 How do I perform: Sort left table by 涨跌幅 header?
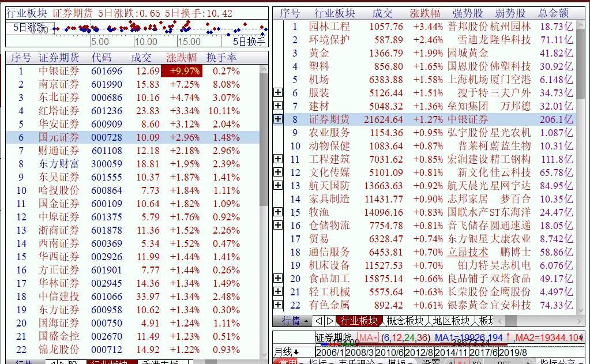[x=181, y=58]
